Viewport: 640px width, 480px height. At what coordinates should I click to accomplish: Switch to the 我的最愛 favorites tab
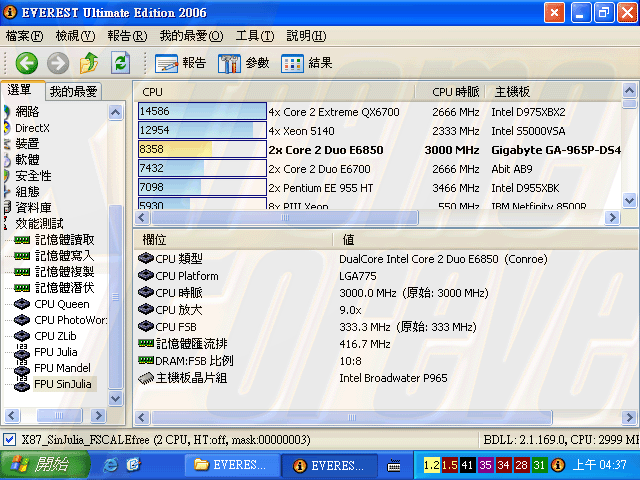pyautogui.click(x=73, y=91)
